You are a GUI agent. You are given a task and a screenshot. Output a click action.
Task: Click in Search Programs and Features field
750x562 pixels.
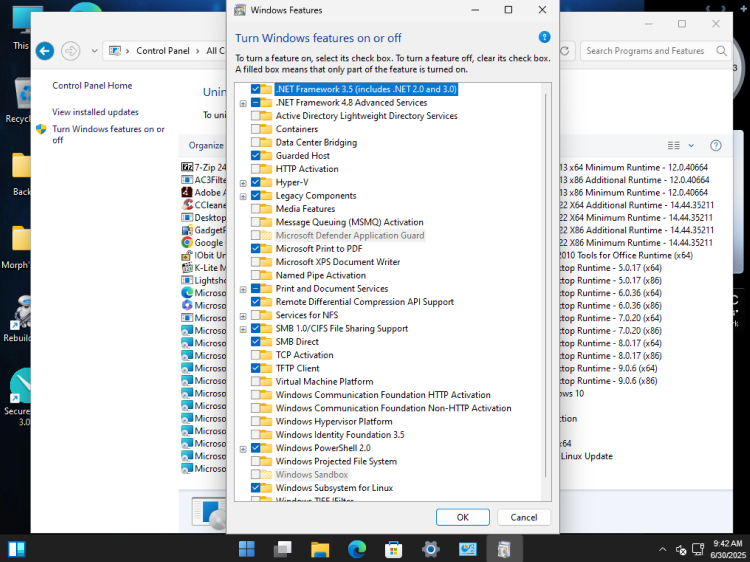tap(645, 51)
